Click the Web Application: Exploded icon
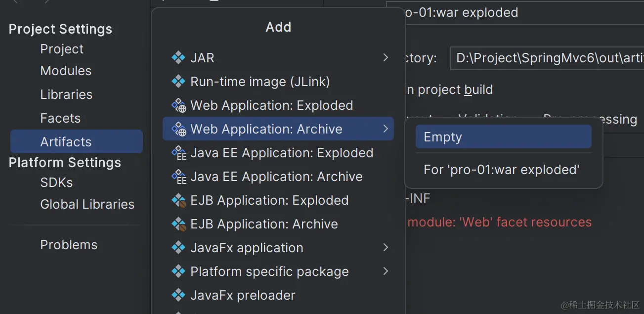Viewport: 644px width, 314px height. coord(178,105)
